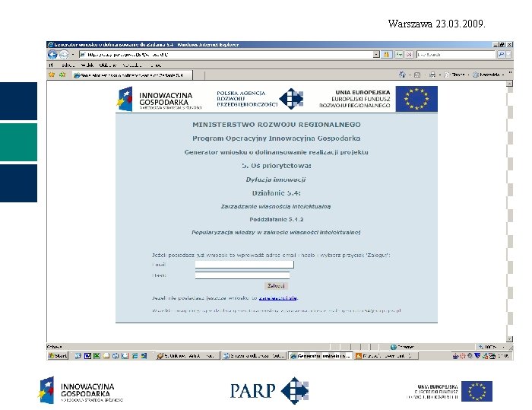Screen dimensions: 532x410
Task: Open the Ulubione menu
Action: coord(108,65)
